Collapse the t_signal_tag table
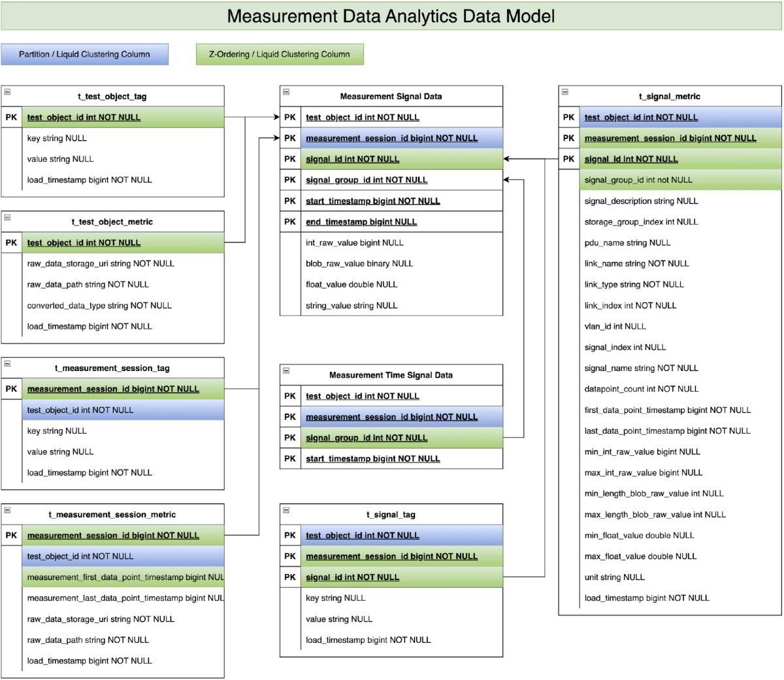This screenshot has width=784, height=680. click(286, 510)
